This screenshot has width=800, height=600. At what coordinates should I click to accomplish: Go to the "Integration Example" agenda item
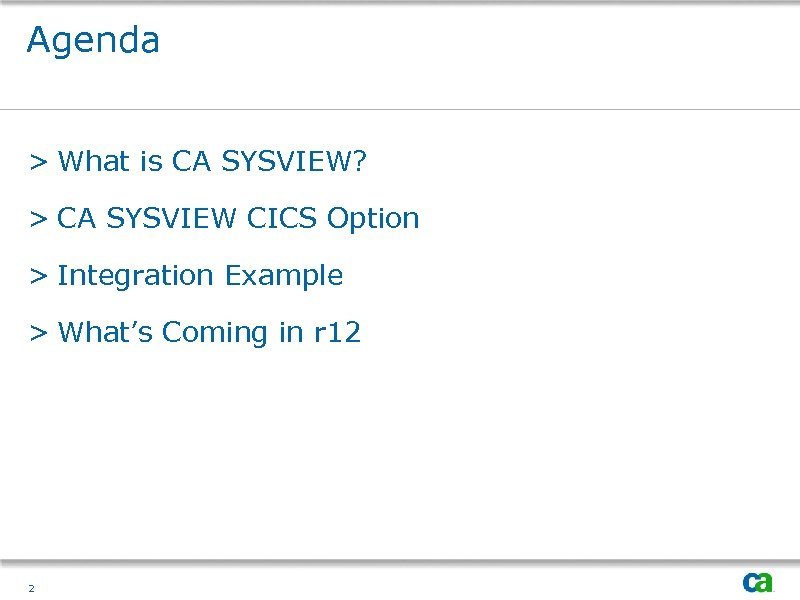[200, 276]
